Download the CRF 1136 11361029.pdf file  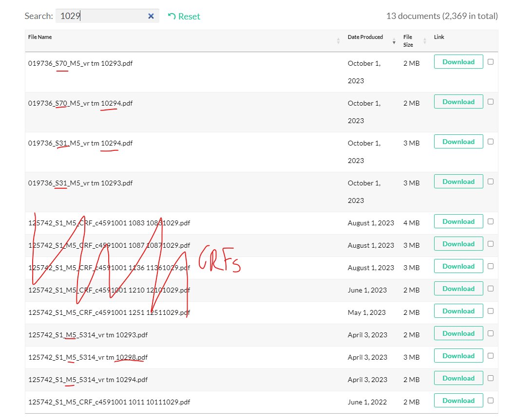(458, 266)
